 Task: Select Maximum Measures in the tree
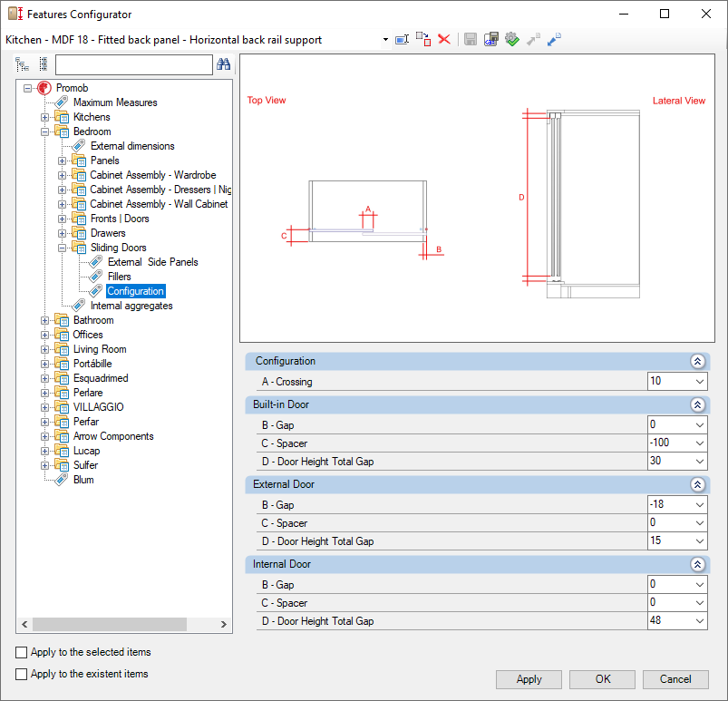[115, 102]
